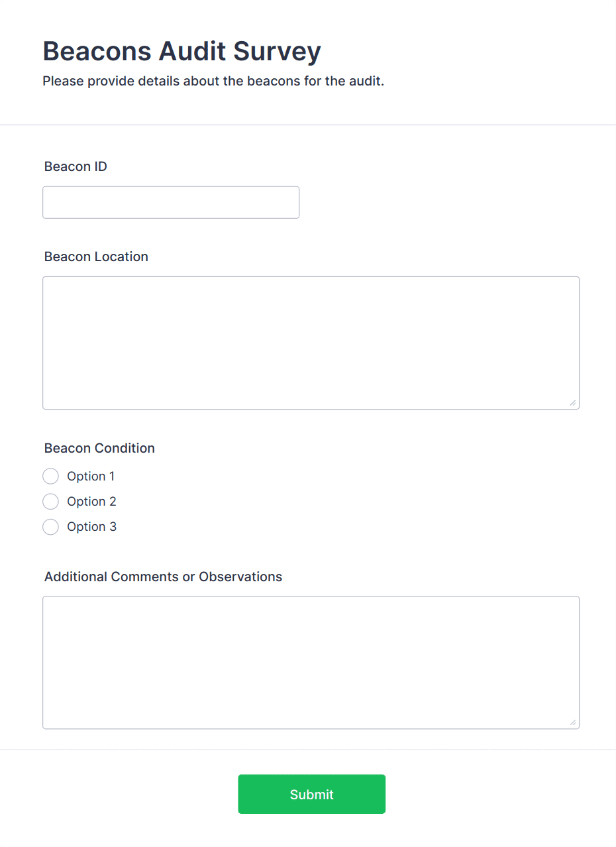
Task: Click the "Option 2" label text
Action: (91, 502)
